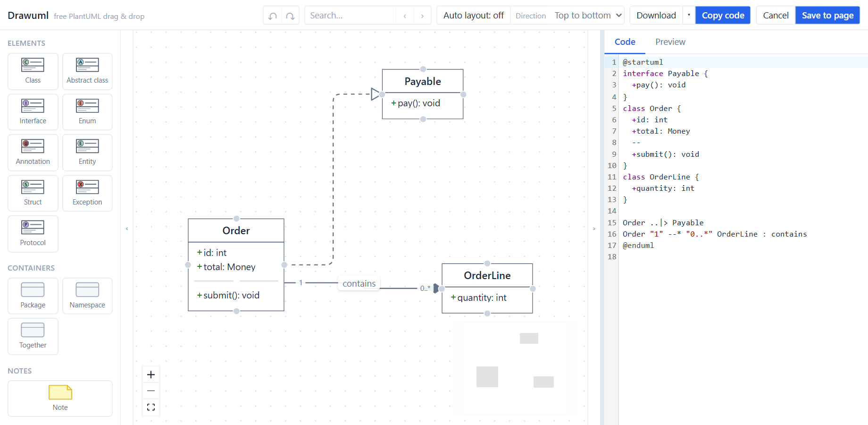This screenshot has height=425, width=868.
Task: Choose the Enum element
Action: point(87,112)
